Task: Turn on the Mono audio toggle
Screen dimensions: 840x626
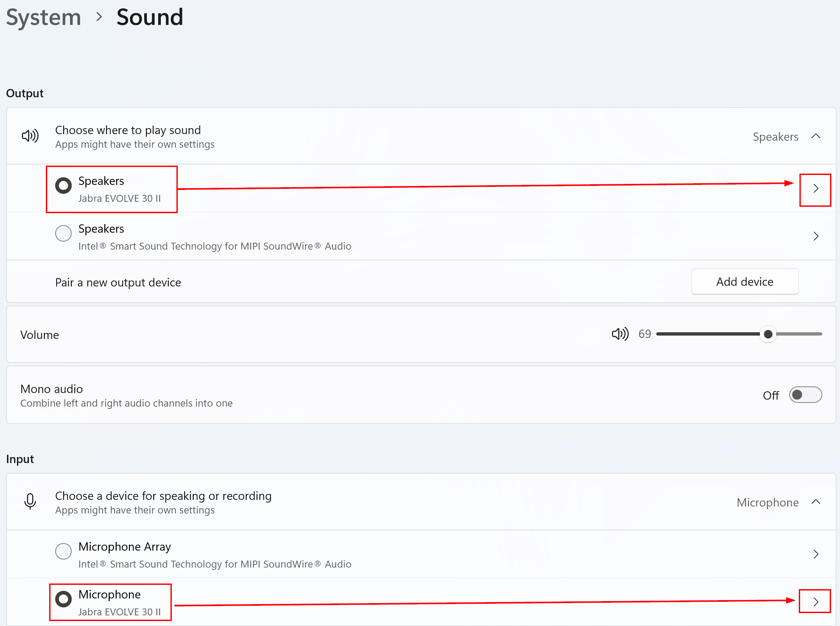Action: [x=805, y=395]
